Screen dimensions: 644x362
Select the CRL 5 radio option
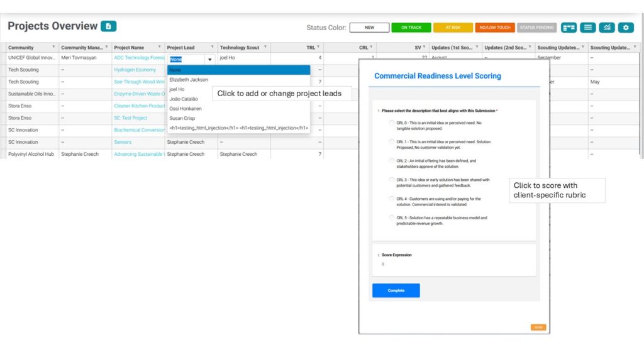pyautogui.click(x=391, y=218)
